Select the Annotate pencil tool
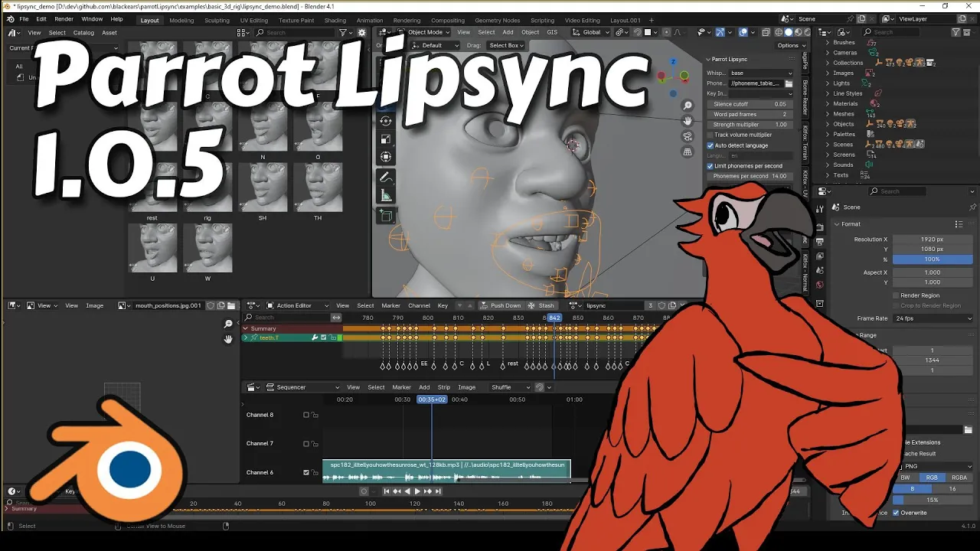The height and width of the screenshot is (551, 980). [x=386, y=178]
